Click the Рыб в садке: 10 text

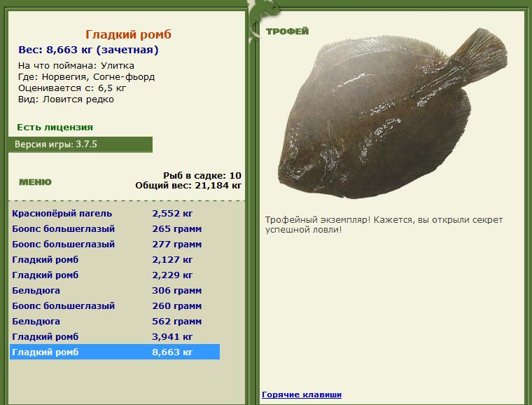tap(202, 175)
